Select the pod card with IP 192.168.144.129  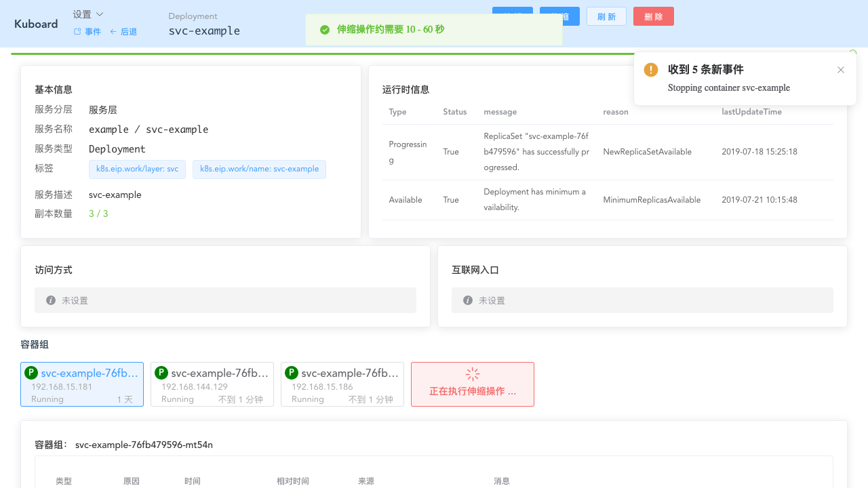pos(212,384)
